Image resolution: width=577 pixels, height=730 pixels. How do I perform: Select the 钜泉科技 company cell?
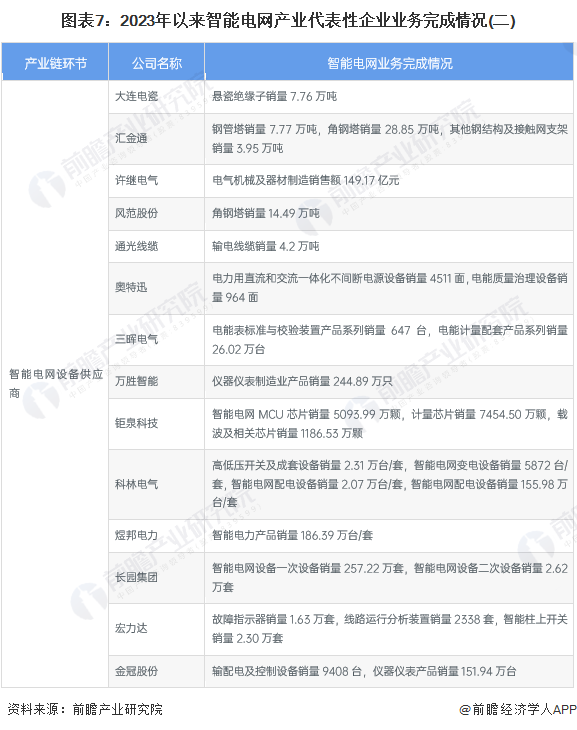point(156,424)
